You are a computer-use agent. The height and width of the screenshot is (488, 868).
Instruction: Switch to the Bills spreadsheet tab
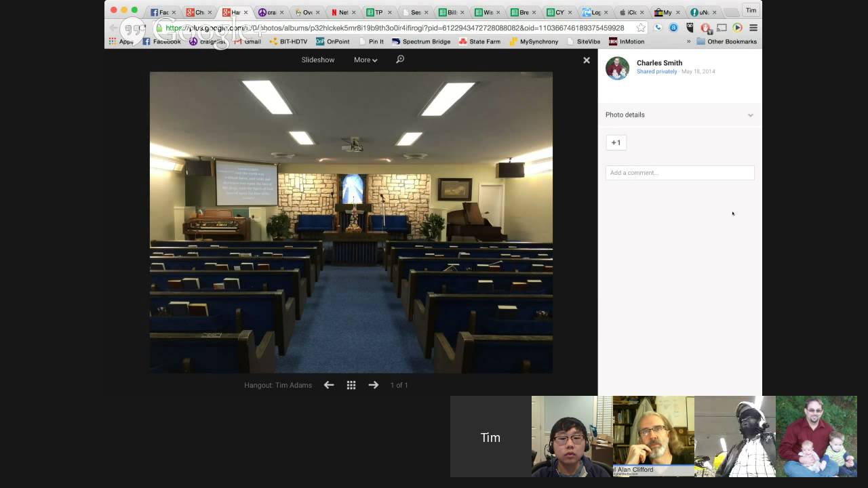[451, 12]
